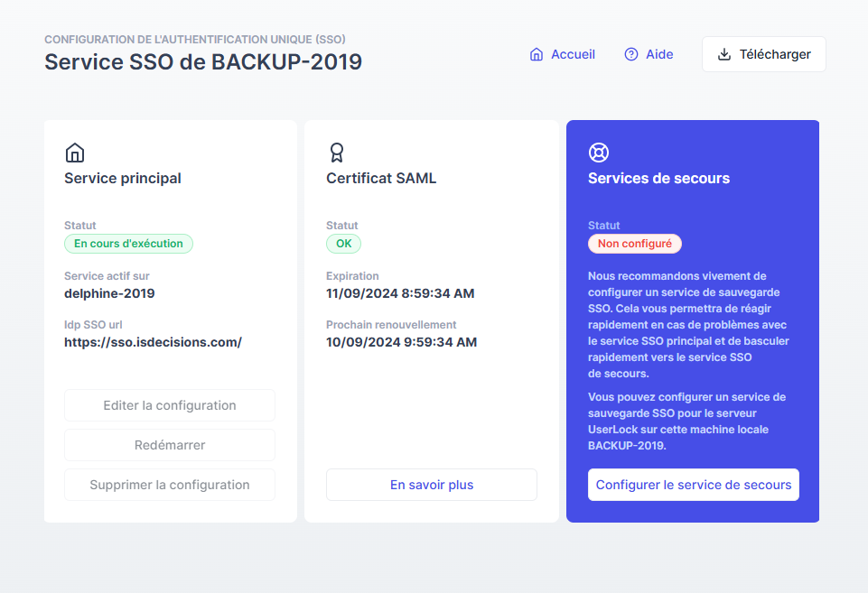Click Supprimer la configuration button
This screenshot has width=868, height=593.
click(170, 485)
